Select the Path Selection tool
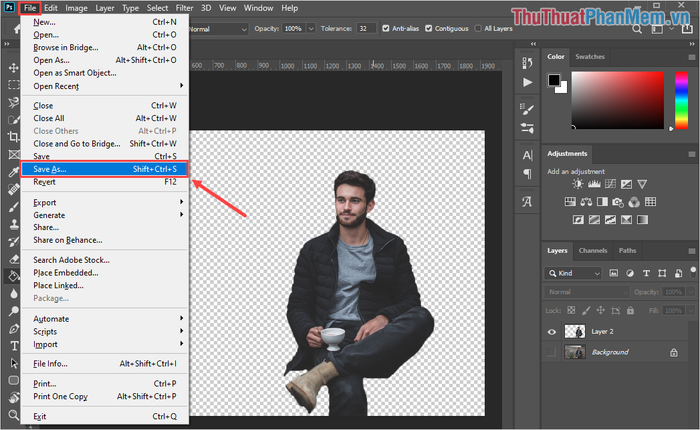Viewport: 700px width, 430px height. click(13, 363)
